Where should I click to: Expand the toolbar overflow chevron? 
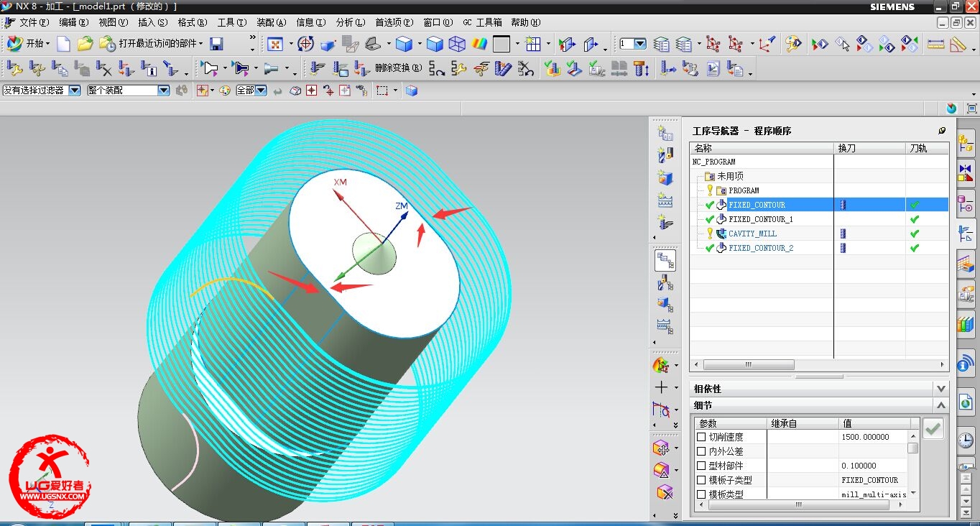[x=252, y=38]
